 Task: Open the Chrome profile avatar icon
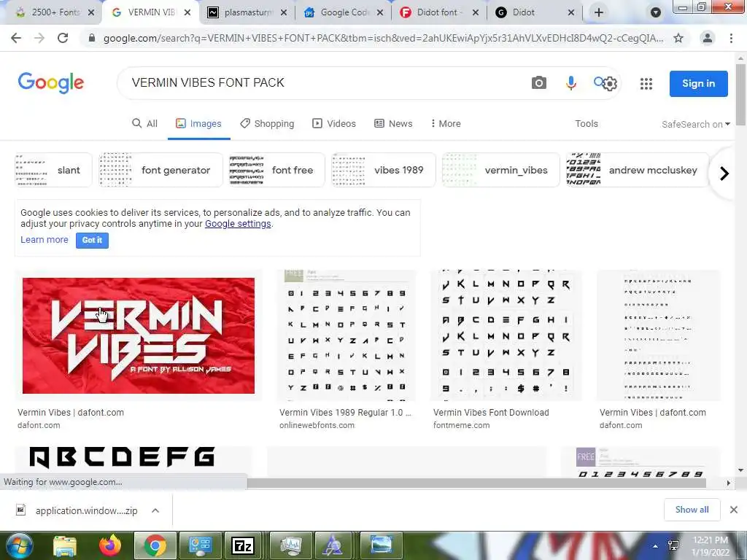click(x=708, y=38)
